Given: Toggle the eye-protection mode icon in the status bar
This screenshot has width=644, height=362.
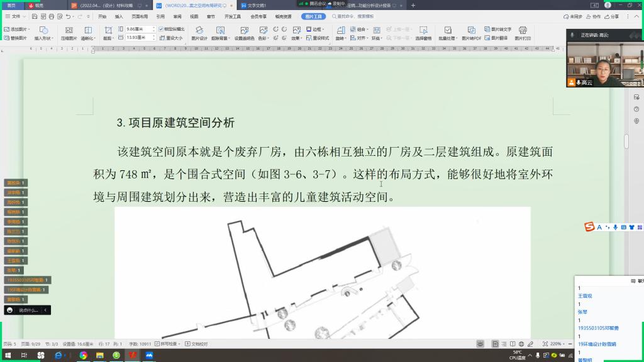Looking at the screenshot, I should coord(480,344).
